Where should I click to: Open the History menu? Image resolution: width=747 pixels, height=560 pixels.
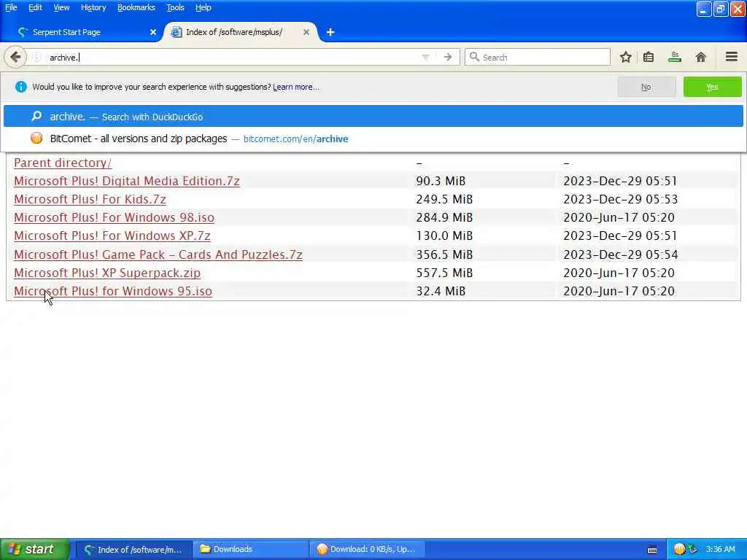[93, 7]
